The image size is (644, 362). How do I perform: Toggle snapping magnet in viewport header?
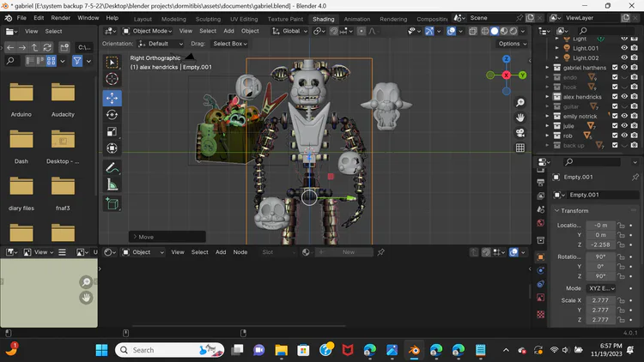tap(333, 31)
